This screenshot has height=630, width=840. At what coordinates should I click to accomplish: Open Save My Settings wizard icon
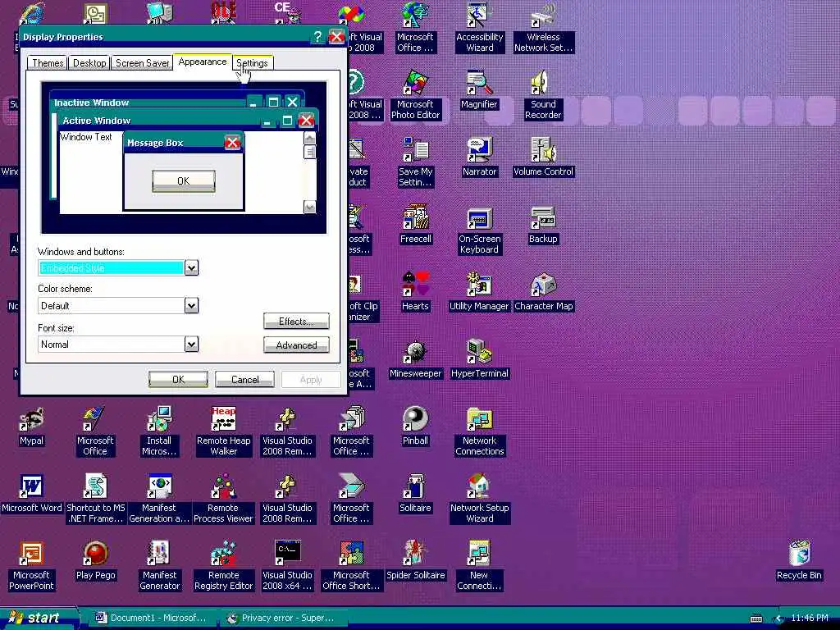click(415, 162)
